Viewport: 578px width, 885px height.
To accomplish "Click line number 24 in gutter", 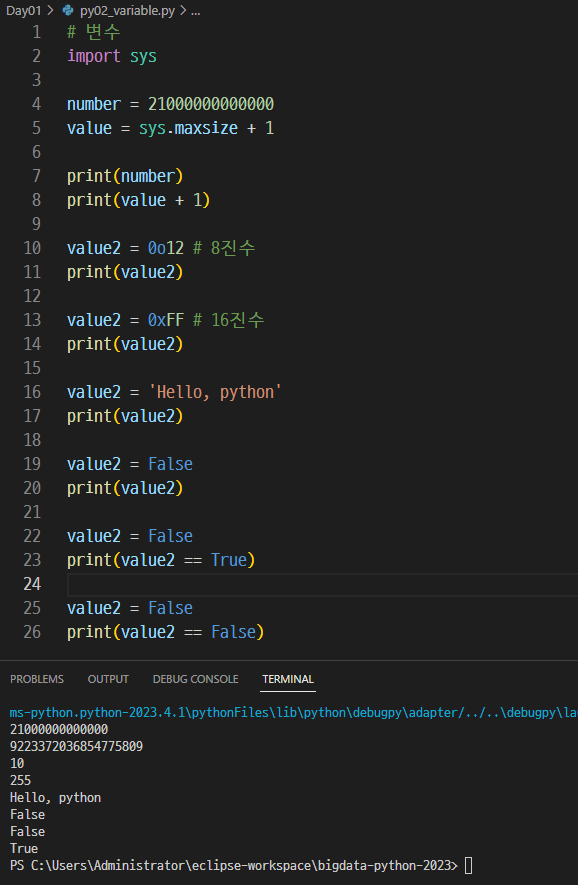I will tap(32, 584).
